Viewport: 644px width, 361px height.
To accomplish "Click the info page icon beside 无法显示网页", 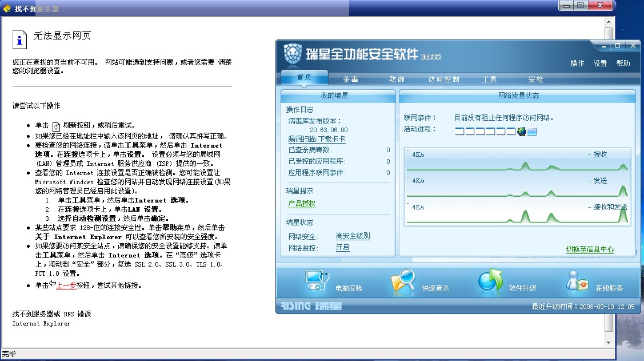I will point(19,40).
